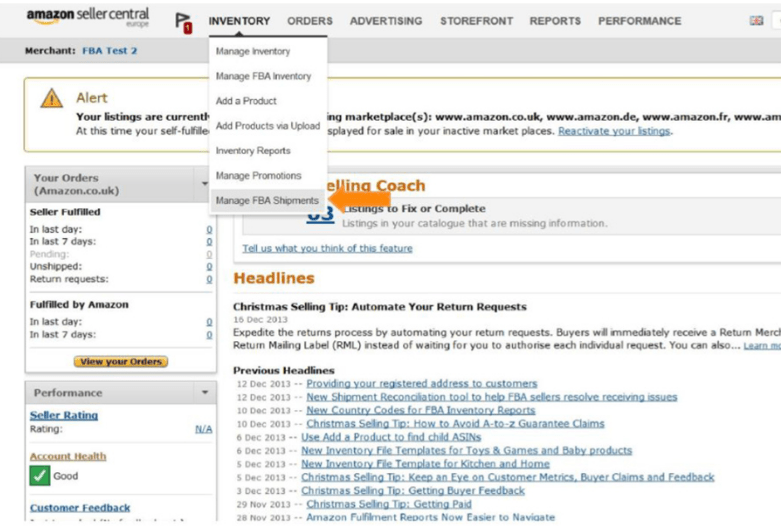Open New Country Codes for FBA headline
The image size is (782, 526).
(421, 410)
